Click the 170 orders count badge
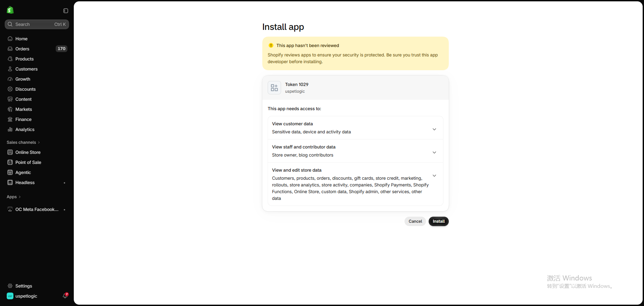Image resolution: width=644 pixels, height=306 pixels. [61, 49]
